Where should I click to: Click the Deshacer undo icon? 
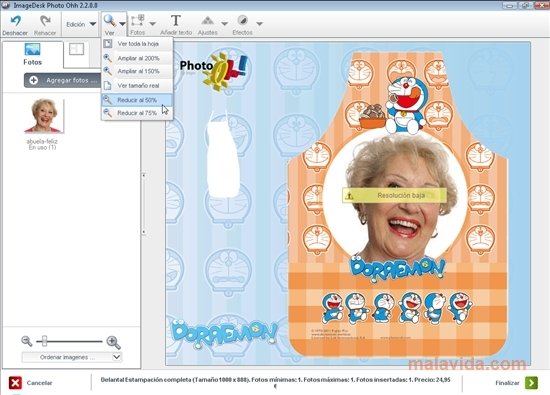click(15, 21)
